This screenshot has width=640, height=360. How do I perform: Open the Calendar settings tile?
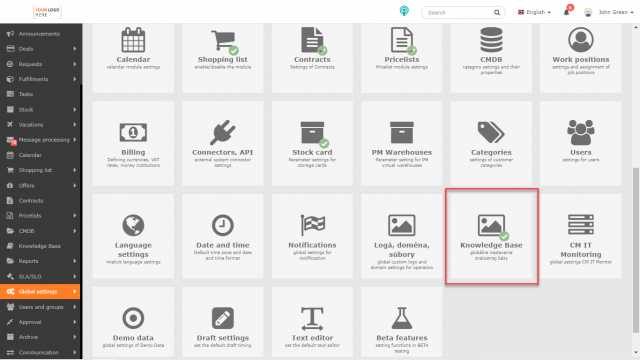click(x=133, y=58)
